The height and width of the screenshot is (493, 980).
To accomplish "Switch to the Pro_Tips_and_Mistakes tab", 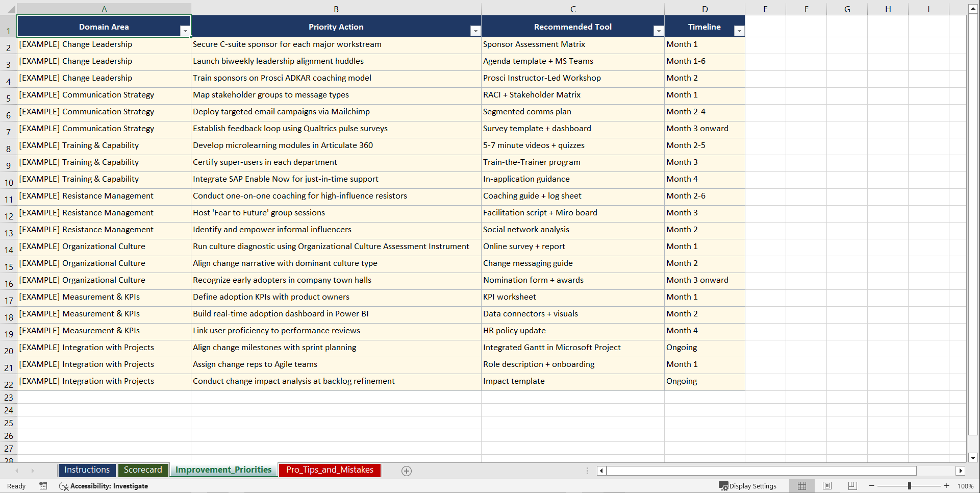I will pos(329,470).
